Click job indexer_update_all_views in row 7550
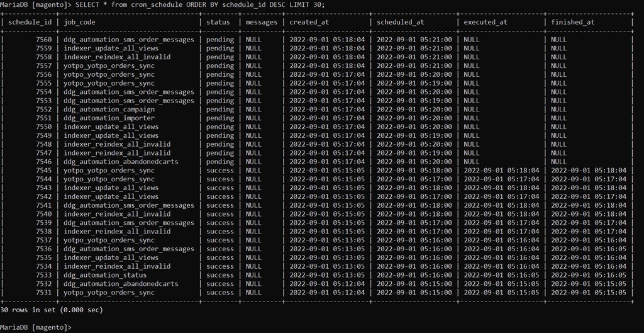Image resolution: width=644 pixels, height=333 pixels. pyautogui.click(x=111, y=127)
